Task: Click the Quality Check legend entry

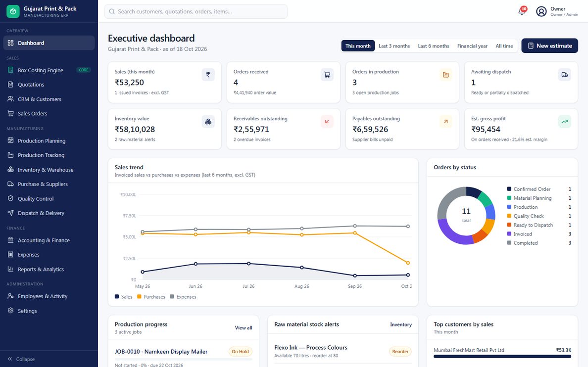Action: click(x=539, y=216)
